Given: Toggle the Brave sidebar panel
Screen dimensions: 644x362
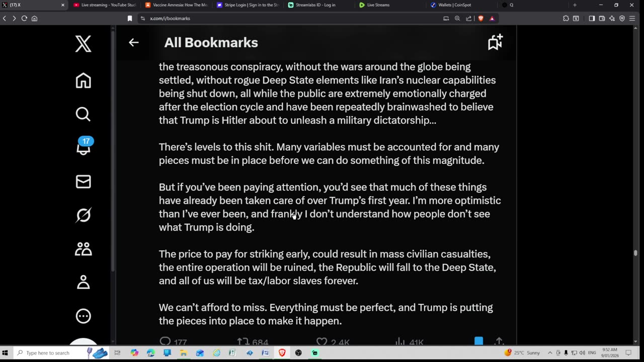Looking at the screenshot, I should 592,19.
